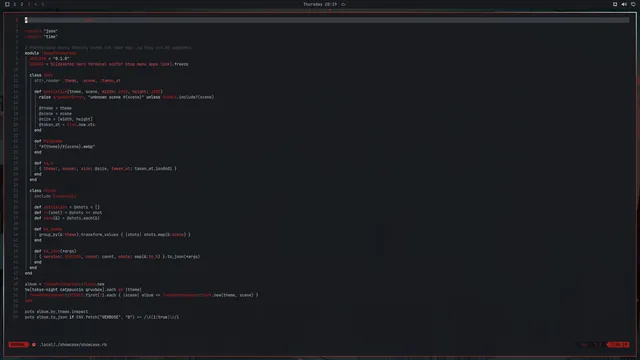The height and width of the screenshot is (360, 640).
Task: Click the @shots << shot definition line
Action: tap(68, 213)
